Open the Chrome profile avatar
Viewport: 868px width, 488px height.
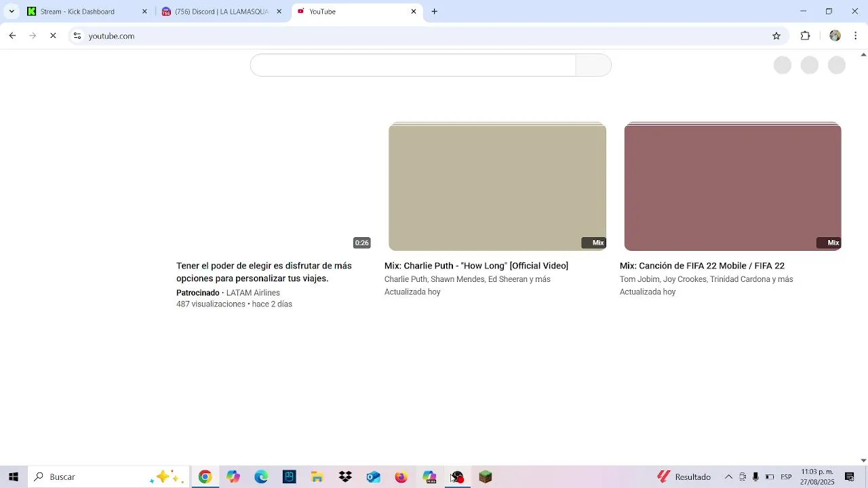tap(835, 36)
